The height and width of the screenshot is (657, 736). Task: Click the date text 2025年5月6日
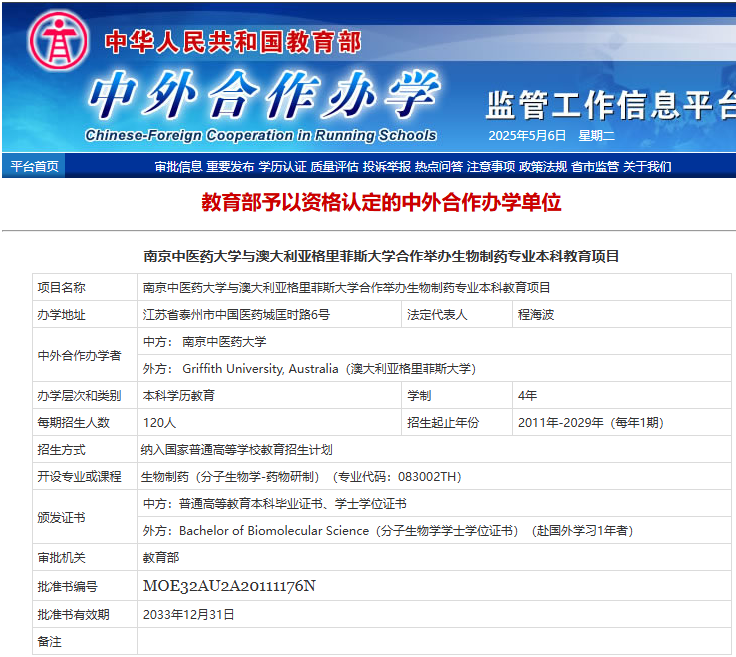click(x=527, y=136)
